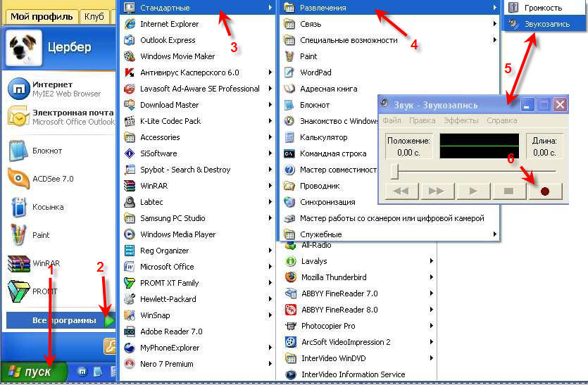The image size is (588, 385).
Task: Expand the Accessories submenu arrow
Action: click(x=270, y=137)
